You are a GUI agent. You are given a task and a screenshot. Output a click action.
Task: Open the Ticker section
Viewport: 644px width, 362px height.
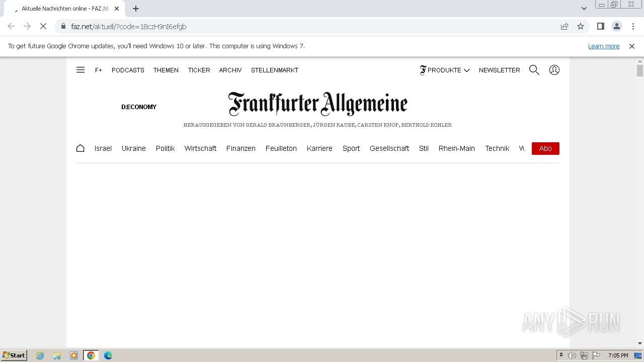tap(199, 70)
